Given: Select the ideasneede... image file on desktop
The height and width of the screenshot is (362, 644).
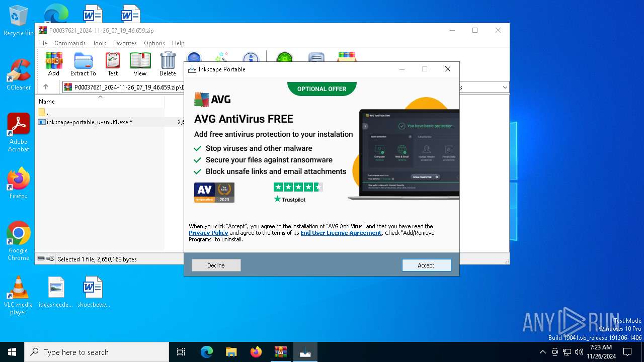Looking at the screenshot, I should click(56, 292).
